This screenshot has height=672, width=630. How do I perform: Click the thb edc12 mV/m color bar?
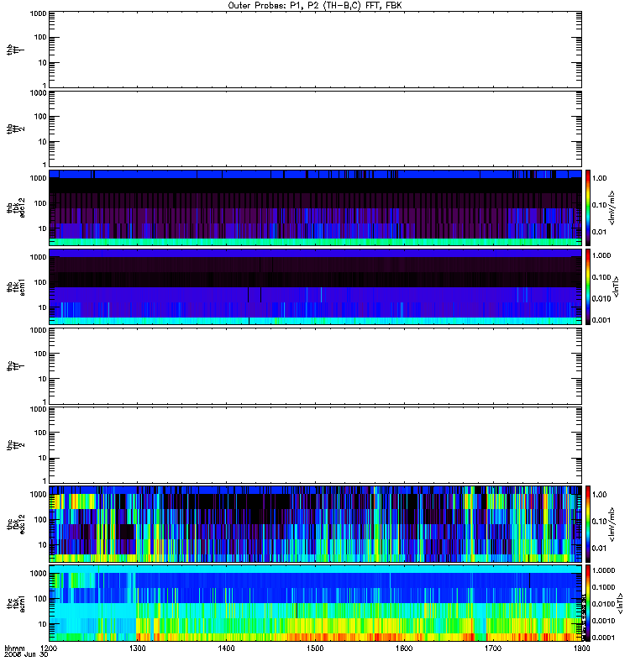[x=588, y=207]
